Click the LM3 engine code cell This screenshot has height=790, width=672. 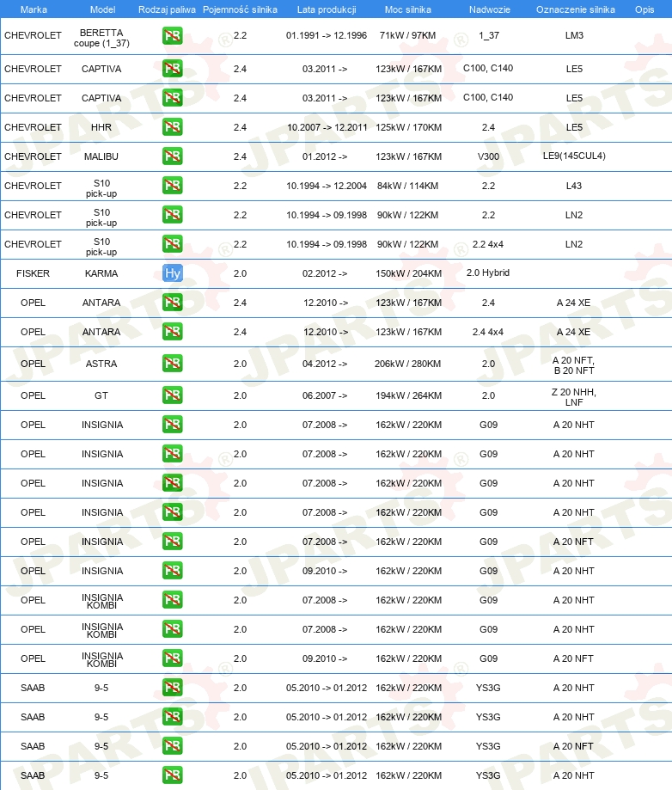click(574, 35)
